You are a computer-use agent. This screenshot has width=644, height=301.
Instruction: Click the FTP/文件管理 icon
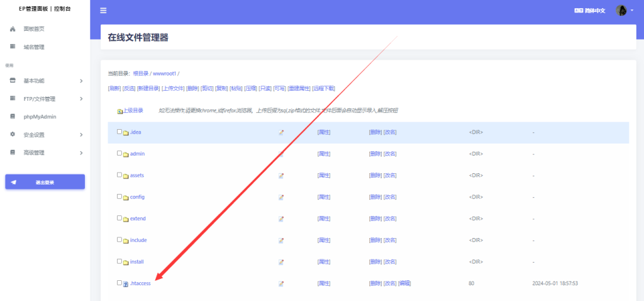pyautogui.click(x=13, y=99)
